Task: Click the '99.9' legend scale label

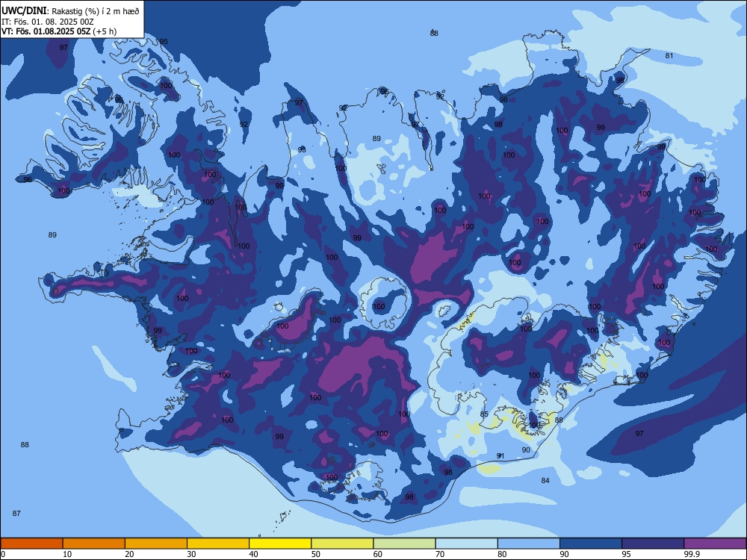Action: (x=691, y=554)
